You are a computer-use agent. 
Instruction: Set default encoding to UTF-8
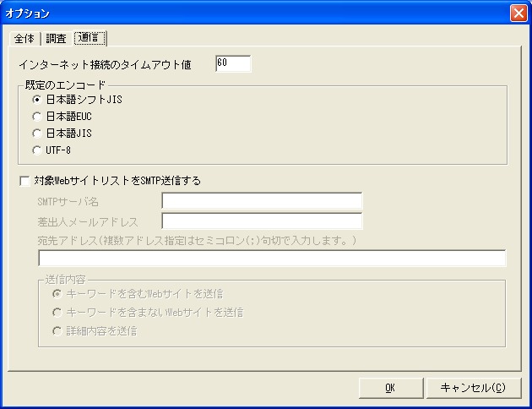37,150
